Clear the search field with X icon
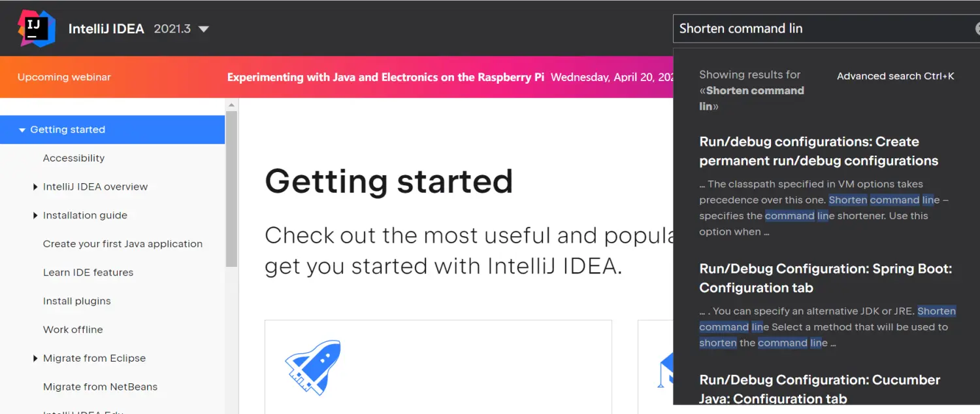980x414 pixels. [977, 29]
